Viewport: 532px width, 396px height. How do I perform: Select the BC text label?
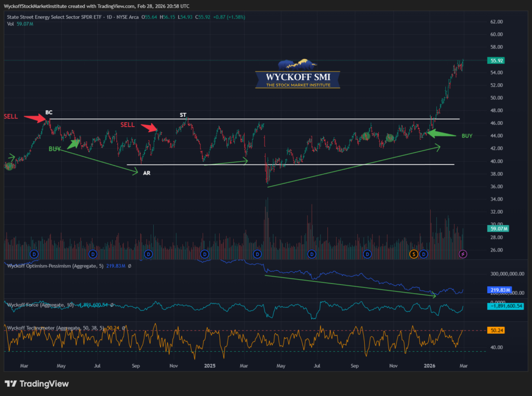tap(49, 112)
